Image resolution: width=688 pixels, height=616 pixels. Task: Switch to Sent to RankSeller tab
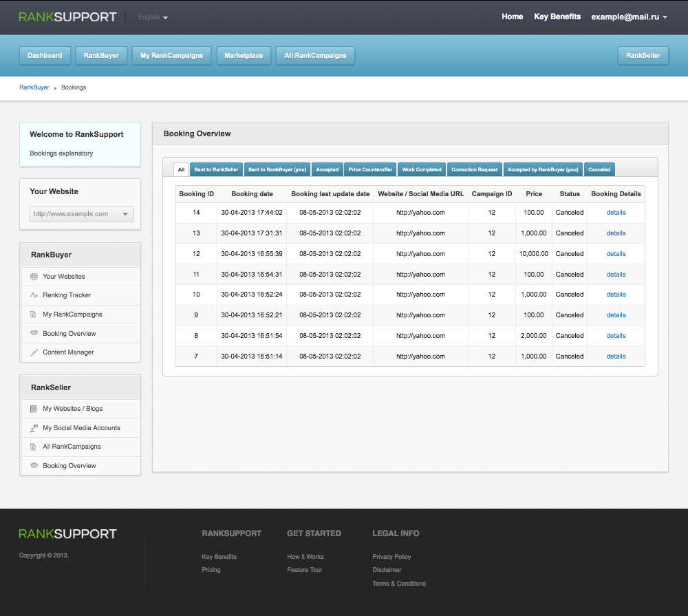click(216, 169)
